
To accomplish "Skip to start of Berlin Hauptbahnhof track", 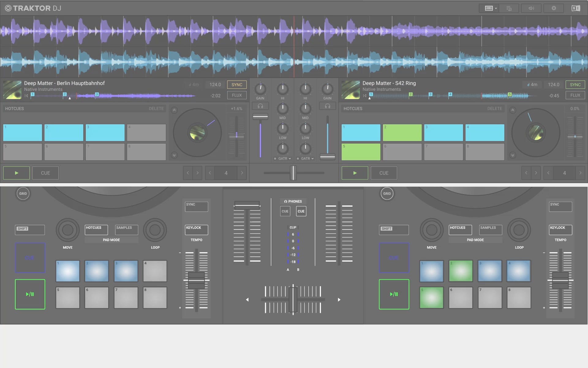I will pos(26,96).
